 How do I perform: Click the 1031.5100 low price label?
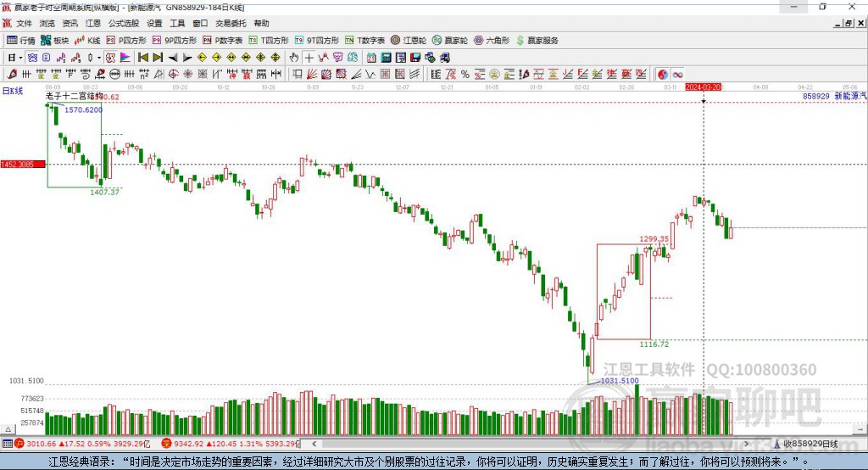coord(620,381)
